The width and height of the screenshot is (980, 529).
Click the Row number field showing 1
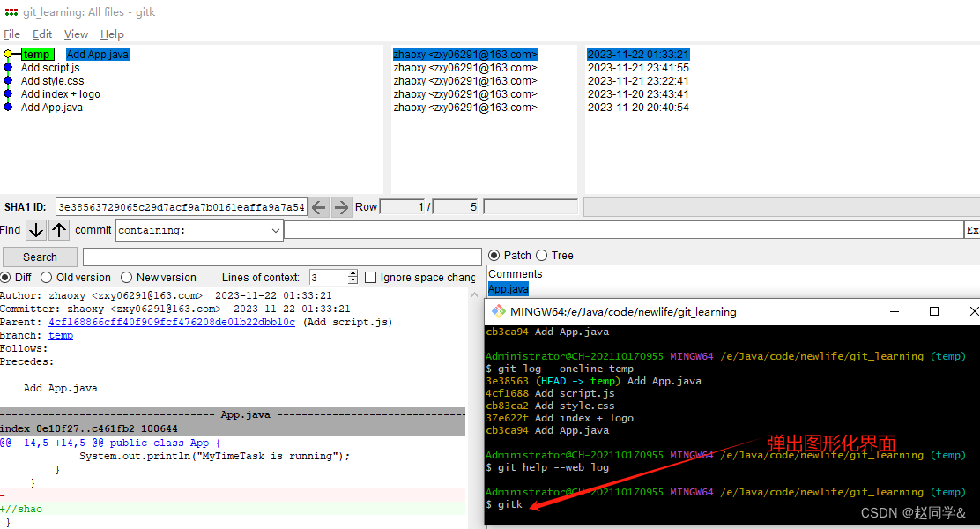[x=403, y=207]
